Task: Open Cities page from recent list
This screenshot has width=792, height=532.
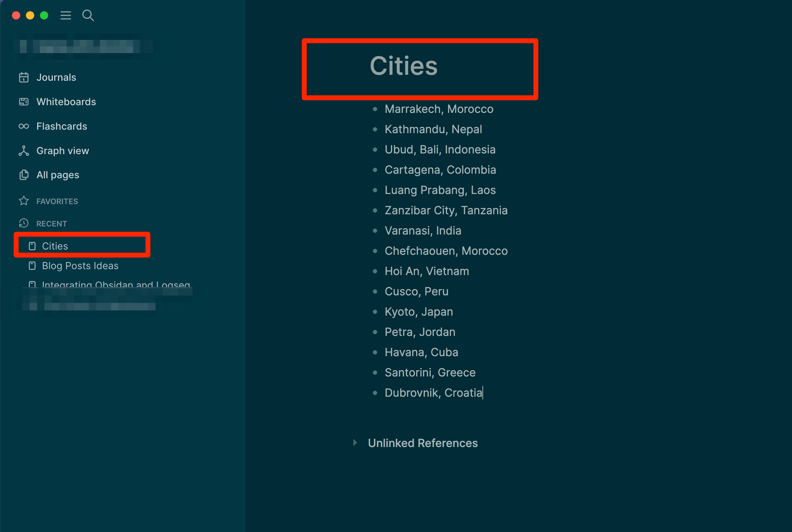Action: pyautogui.click(x=55, y=246)
